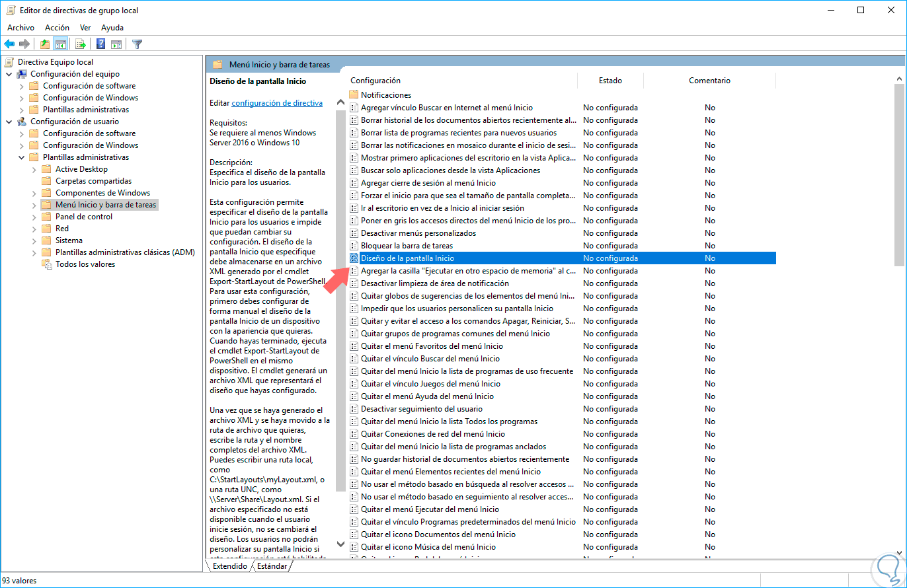Open the configuración de directiva link
The height and width of the screenshot is (588, 907).
(x=277, y=103)
